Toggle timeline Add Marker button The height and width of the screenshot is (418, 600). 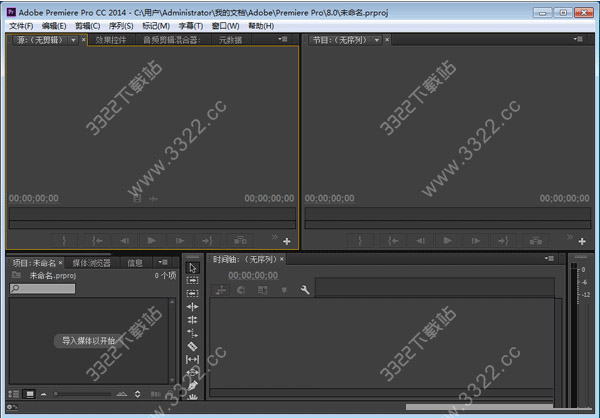pyautogui.click(x=284, y=291)
